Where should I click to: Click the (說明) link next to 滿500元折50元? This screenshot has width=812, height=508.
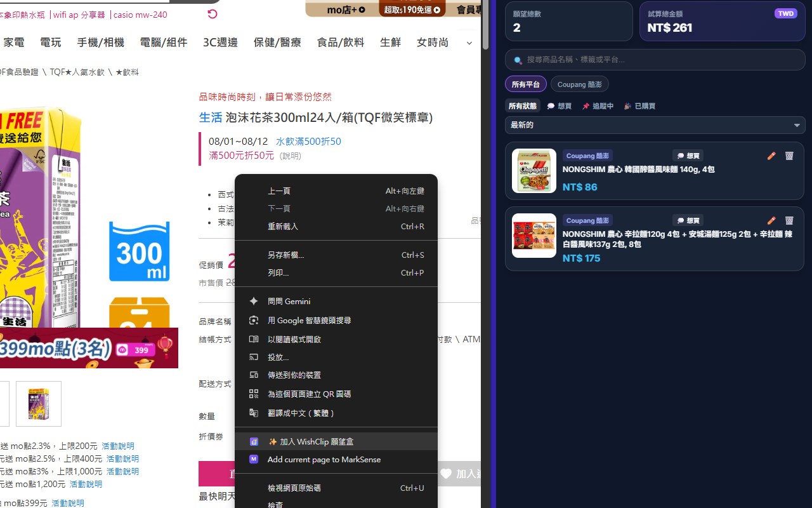click(291, 156)
